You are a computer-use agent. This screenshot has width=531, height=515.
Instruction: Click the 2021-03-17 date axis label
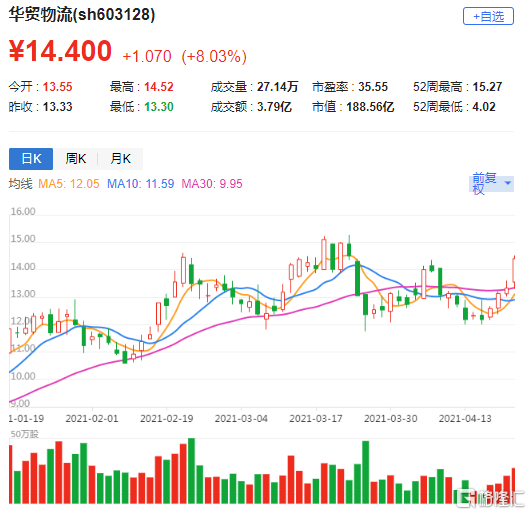[316, 419]
